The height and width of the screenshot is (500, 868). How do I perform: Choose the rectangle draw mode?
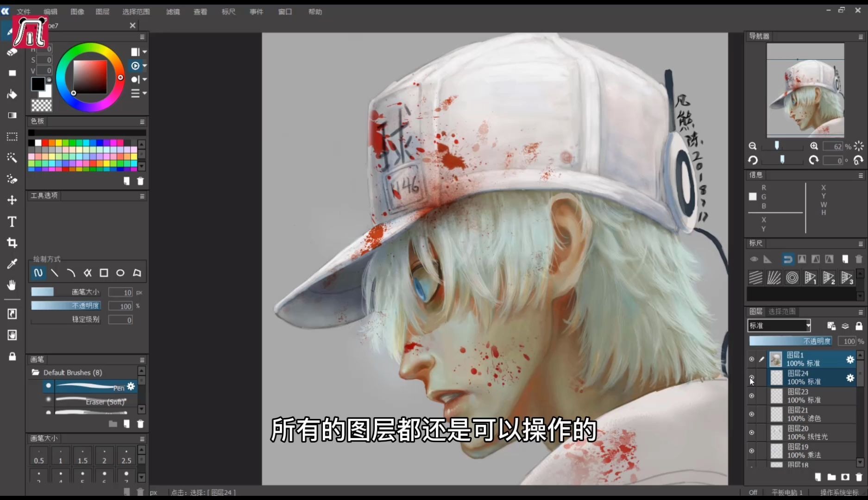[x=104, y=273]
